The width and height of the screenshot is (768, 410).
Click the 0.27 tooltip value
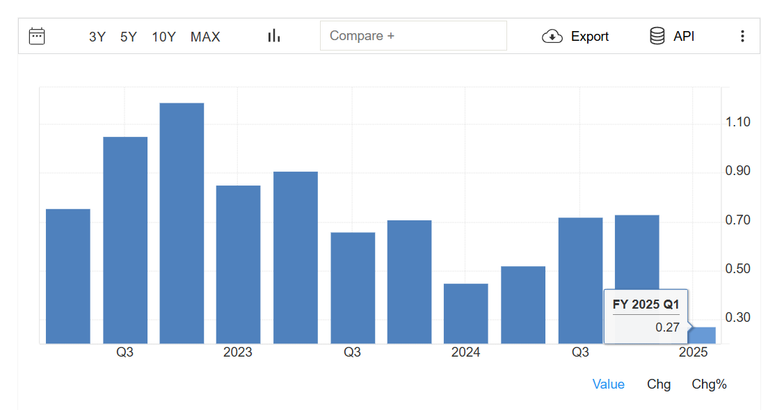click(668, 327)
